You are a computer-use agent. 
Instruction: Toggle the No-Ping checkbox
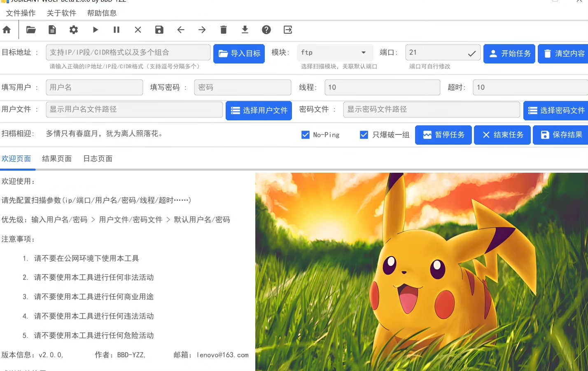point(306,135)
